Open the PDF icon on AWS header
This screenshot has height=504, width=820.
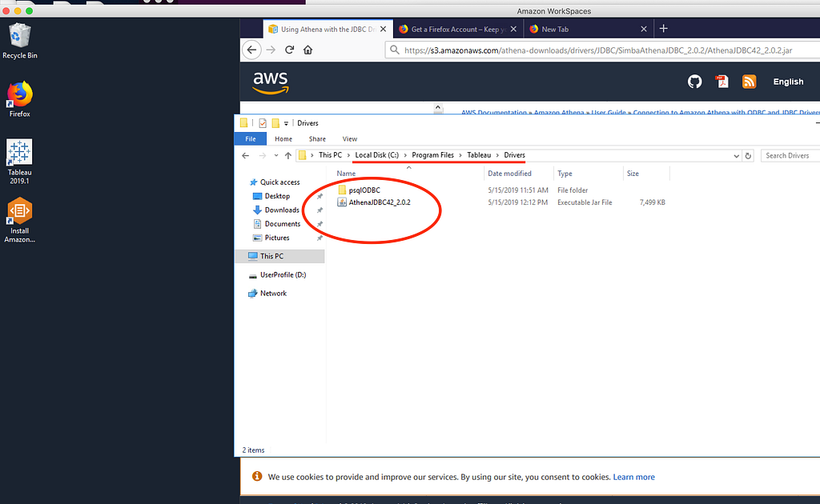[x=722, y=82]
